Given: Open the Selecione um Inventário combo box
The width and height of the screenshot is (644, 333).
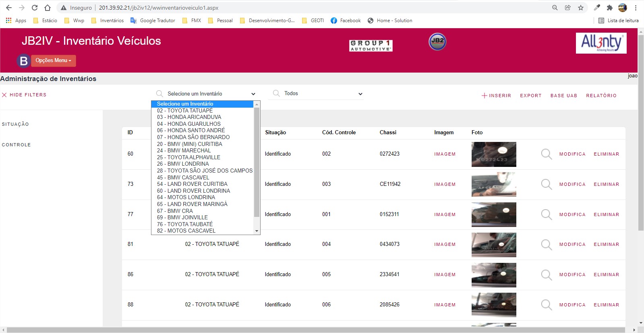Looking at the screenshot, I should [x=206, y=94].
